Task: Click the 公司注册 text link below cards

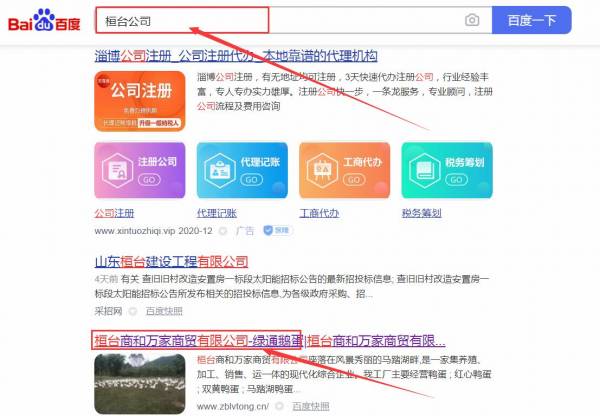Action: coord(118,213)
